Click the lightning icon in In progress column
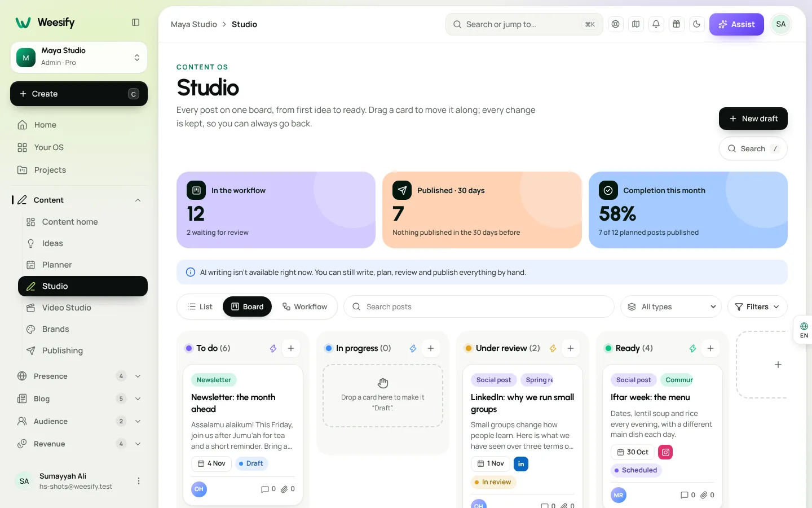Image resolution: width=812 pixels, height=508 pixels. point(413,348)
